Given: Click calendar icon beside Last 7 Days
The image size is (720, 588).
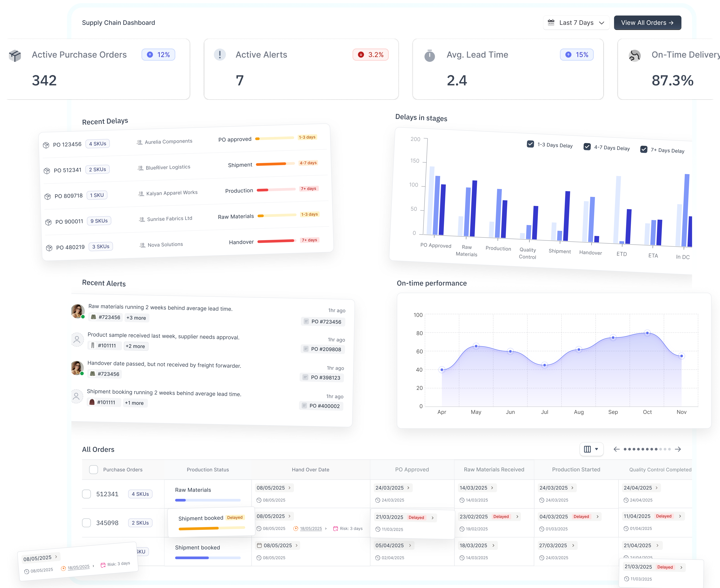Looking at the screenshot, I should click(551, 23).
